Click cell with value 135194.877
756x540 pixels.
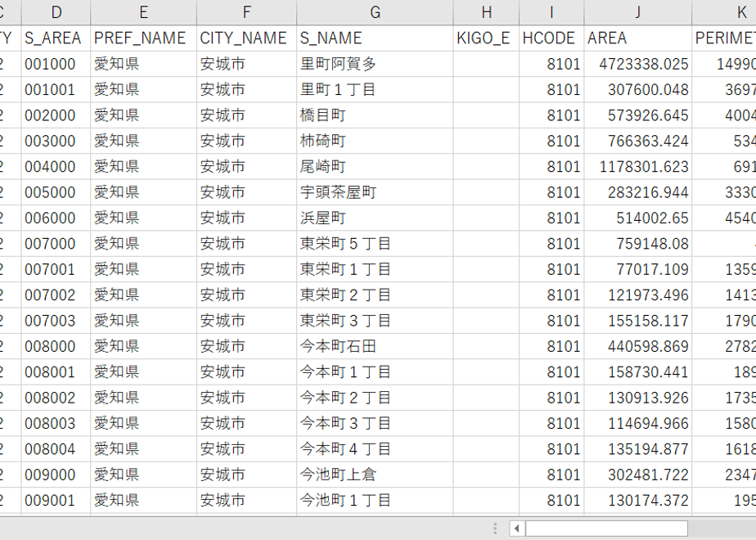[x=638, y=449]
